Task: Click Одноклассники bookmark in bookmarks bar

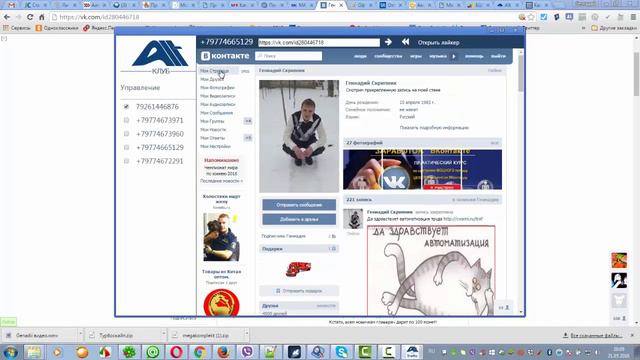Action: pyautogui.click(x=57, y=28)
